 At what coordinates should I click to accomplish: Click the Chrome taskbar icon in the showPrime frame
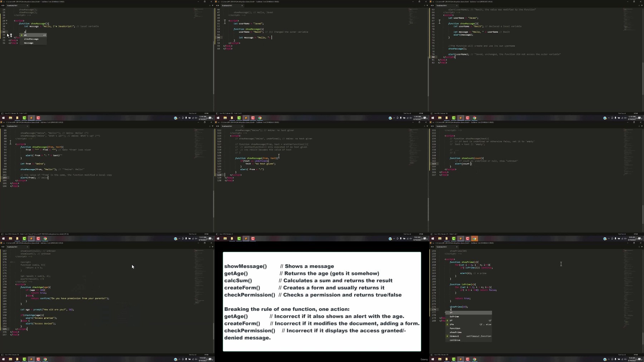474,359
